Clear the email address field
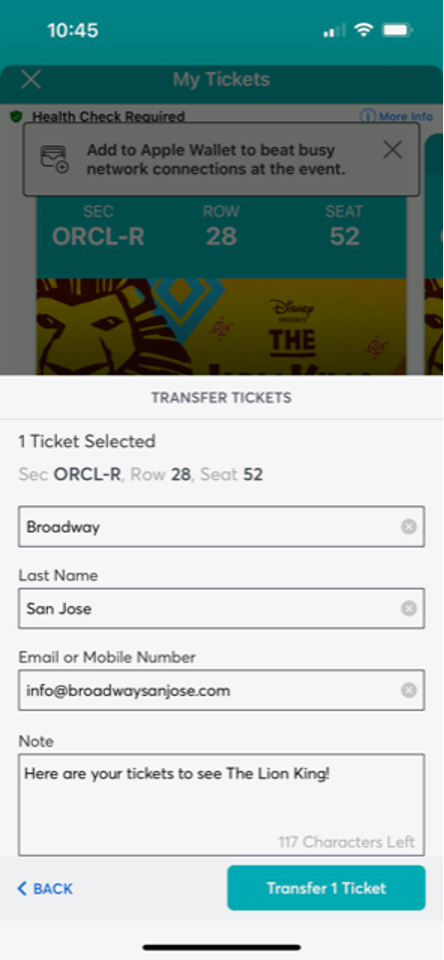The image size is (444, 960). point(408,691)
